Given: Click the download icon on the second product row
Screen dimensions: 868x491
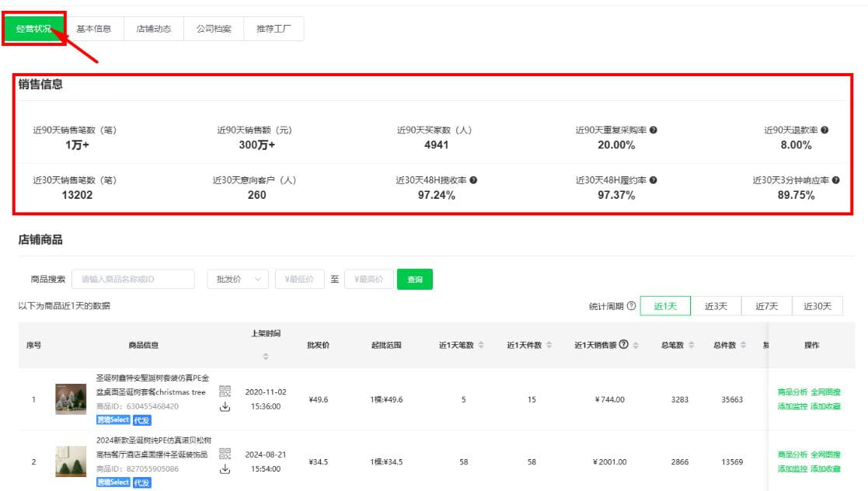Looking at the screenshot, I should (x=225, y=468).
